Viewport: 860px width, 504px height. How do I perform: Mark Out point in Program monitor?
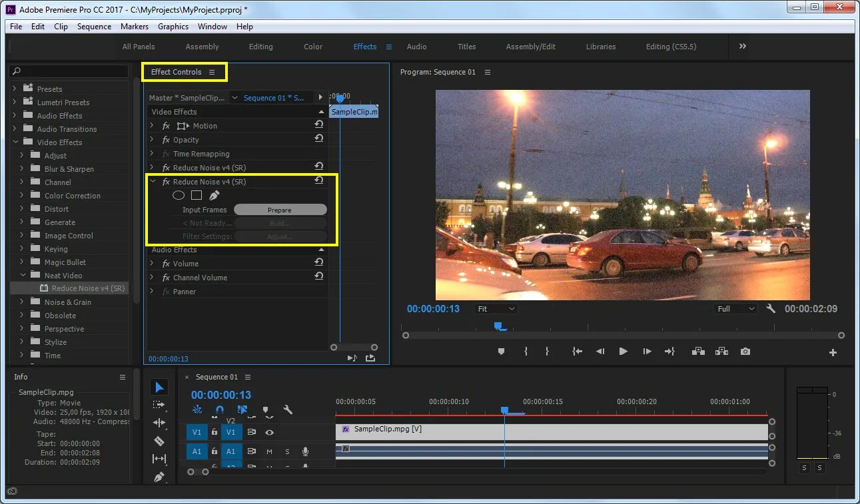pyautogui.click(x=548, y=352)
